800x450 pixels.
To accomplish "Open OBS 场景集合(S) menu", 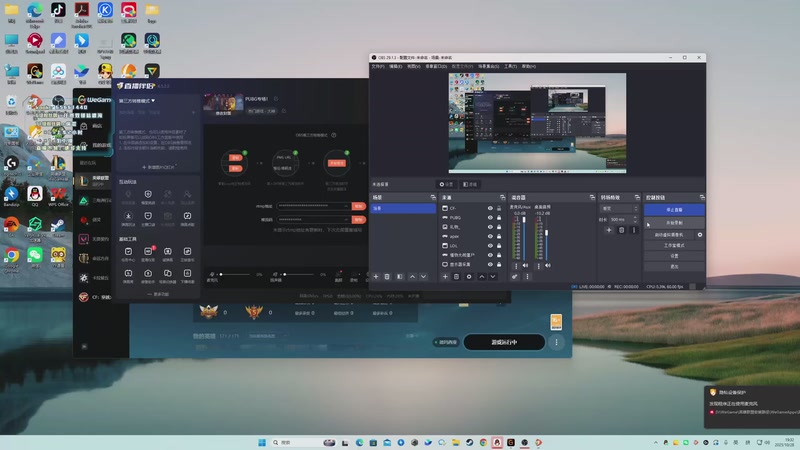I will point(489,66).
